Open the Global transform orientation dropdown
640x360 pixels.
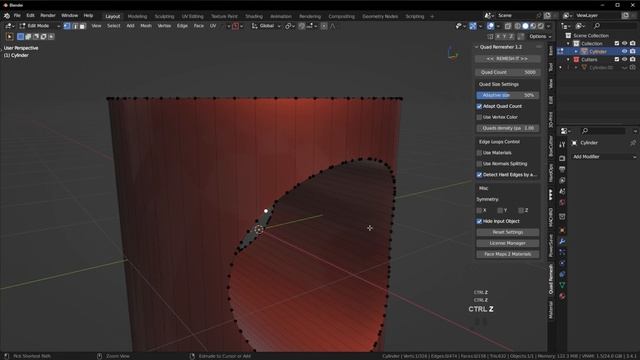pos(266,26)
